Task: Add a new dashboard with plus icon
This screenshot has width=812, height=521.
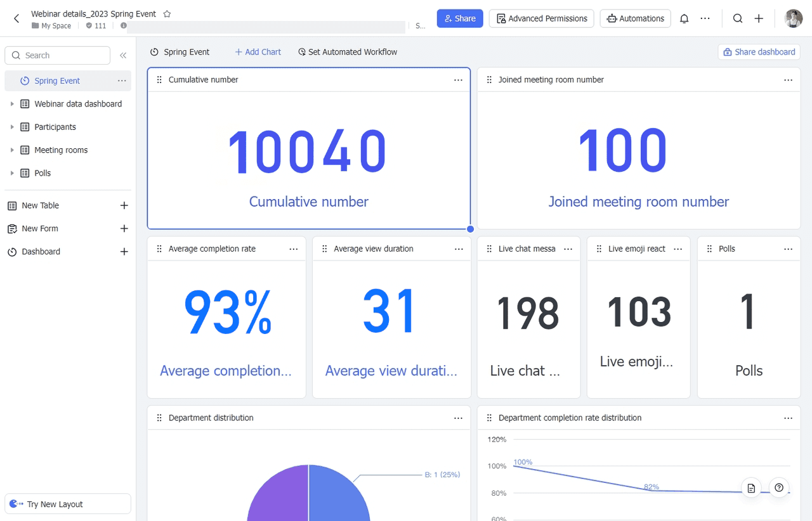Action: coord(124,252)
